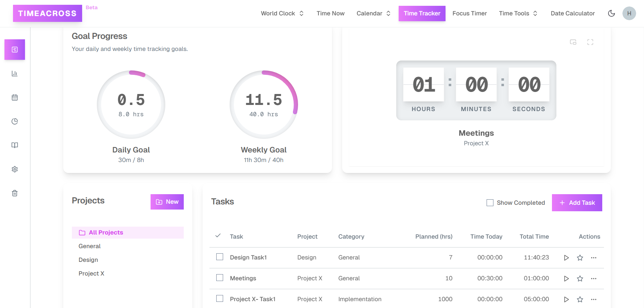Viewport: 644px width, 308px height.
Task: Click Daily Goal progress ring
Action: [x=131, y=105]
